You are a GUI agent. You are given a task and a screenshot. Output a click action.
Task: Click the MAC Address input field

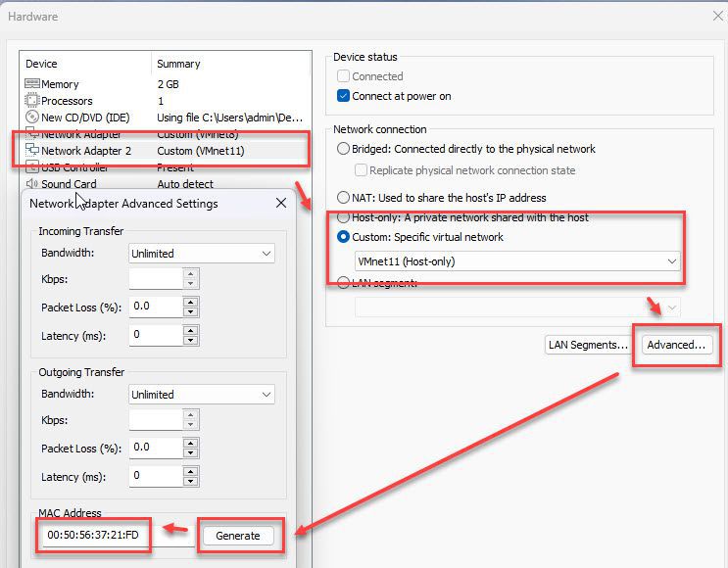click(118, 535)
